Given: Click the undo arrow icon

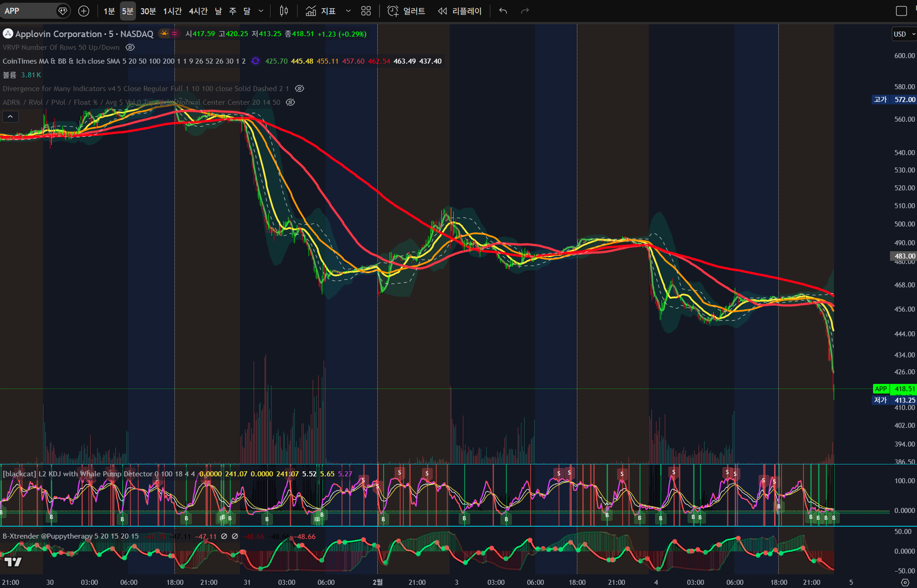Looking at the screenshot, I should click(x=503, y=11).
